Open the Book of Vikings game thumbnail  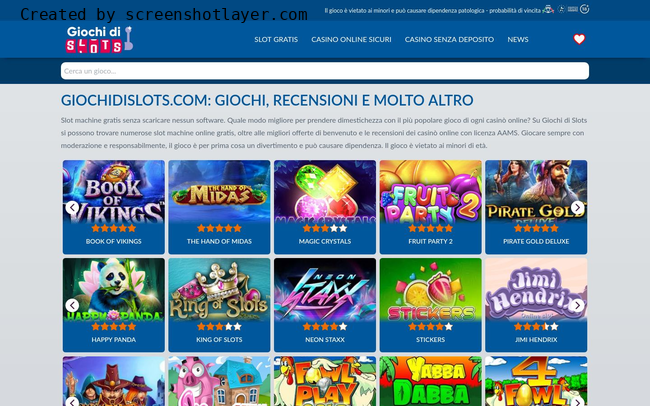(x=114, y=192)
